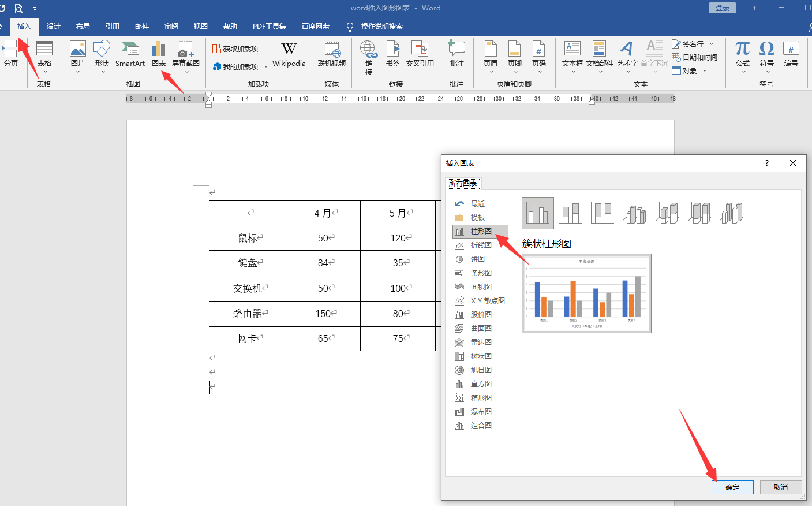Select clustered column chart subtype
Screen dimensions: 812x506
(x=538, y=213)
